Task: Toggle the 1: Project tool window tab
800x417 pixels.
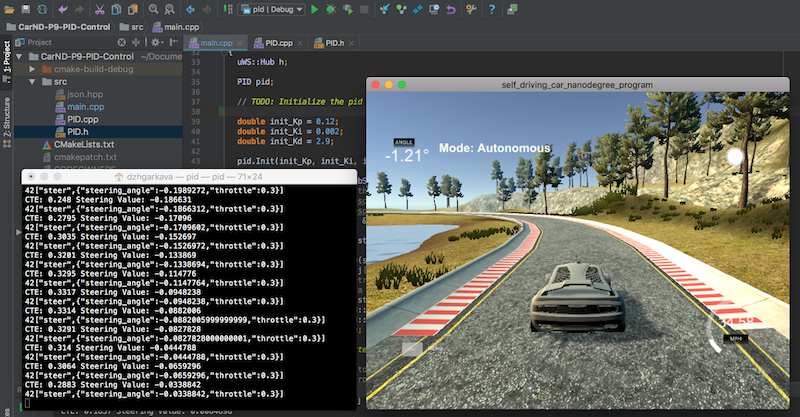Action: [x=7, y=61]
